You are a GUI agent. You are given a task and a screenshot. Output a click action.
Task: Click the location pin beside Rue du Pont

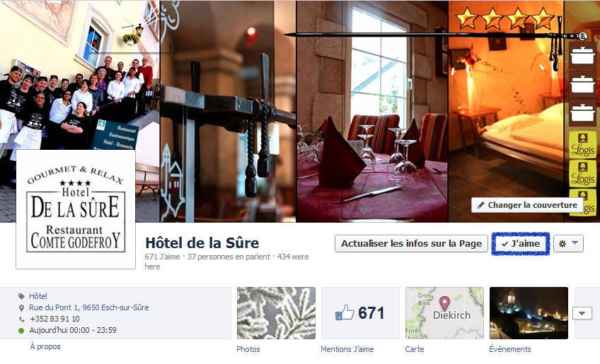pos(21,307)
